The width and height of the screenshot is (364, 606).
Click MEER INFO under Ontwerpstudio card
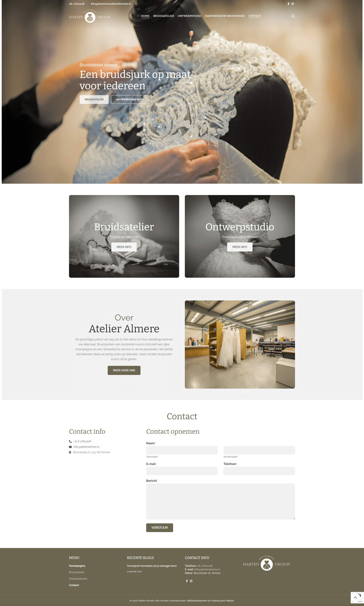pos(240,247)
